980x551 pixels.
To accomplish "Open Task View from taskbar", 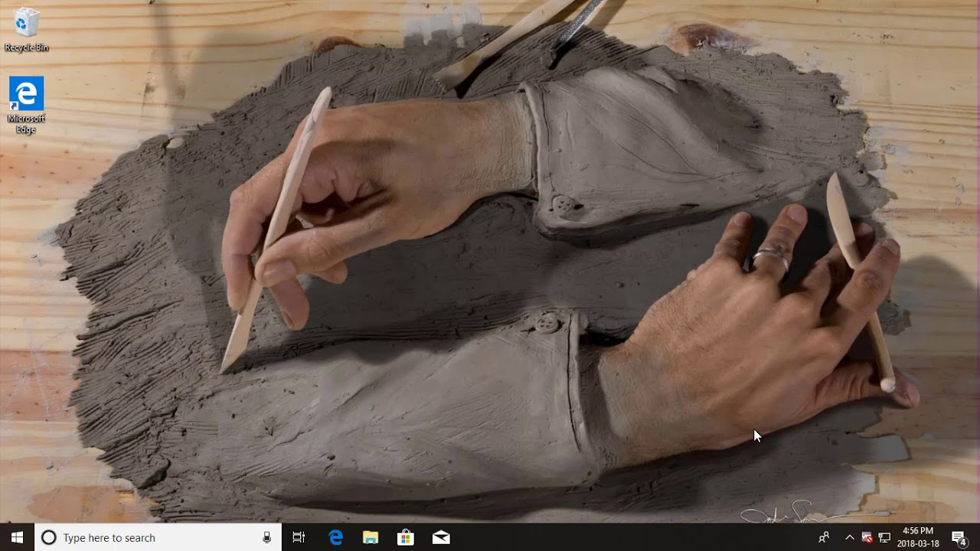I will point(299,537).
